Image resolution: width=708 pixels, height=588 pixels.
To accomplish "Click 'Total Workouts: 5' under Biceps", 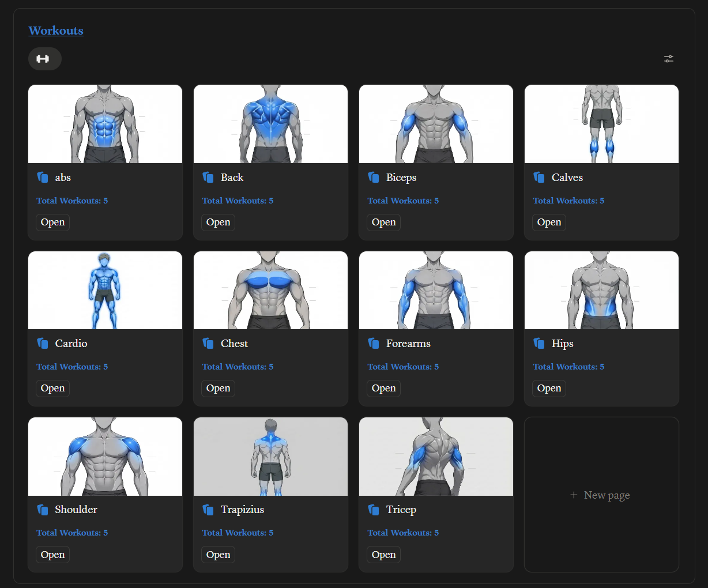I will tap(403, 201).
